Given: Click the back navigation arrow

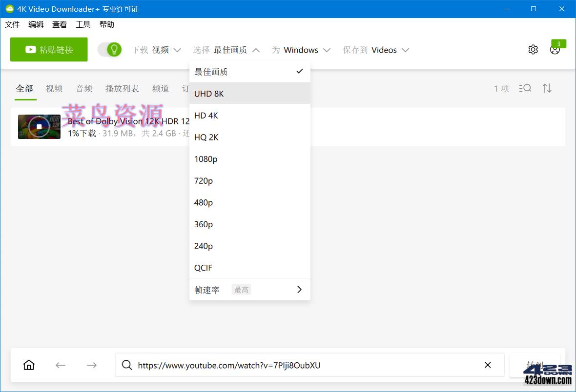Looking at the screenshot, I should click(60, 365).
